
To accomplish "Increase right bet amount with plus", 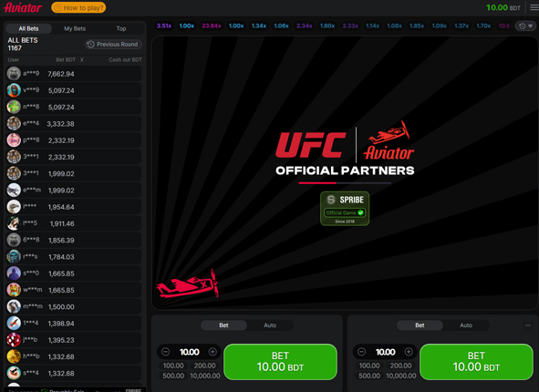I will pyautogui.click(x=409, y=352).
